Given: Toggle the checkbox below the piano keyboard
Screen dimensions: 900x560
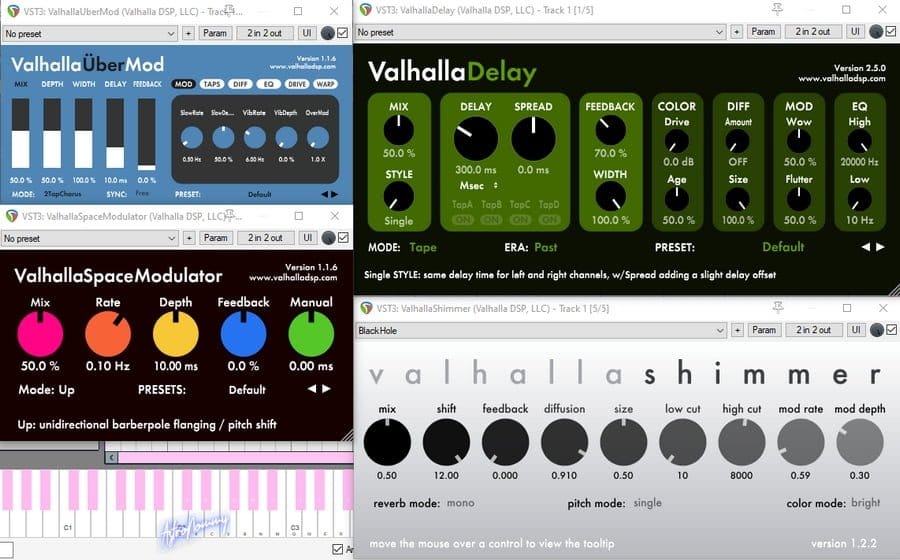Looking at the screenshot, I should [x=338, y=549].
